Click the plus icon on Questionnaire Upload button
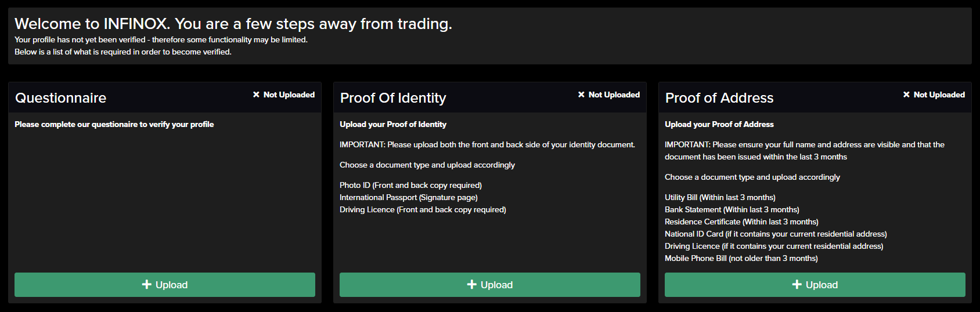This screenshot has height=312, width=980. 147,285
